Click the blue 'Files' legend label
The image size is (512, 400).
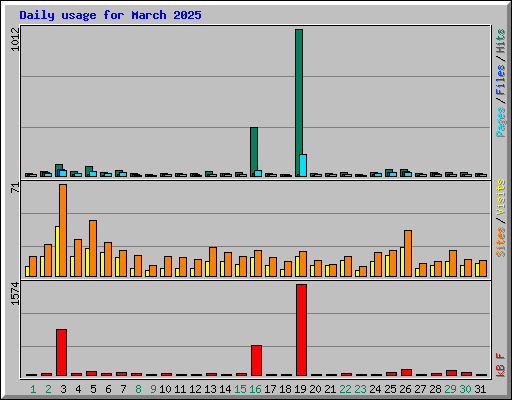tap(500, 80)
